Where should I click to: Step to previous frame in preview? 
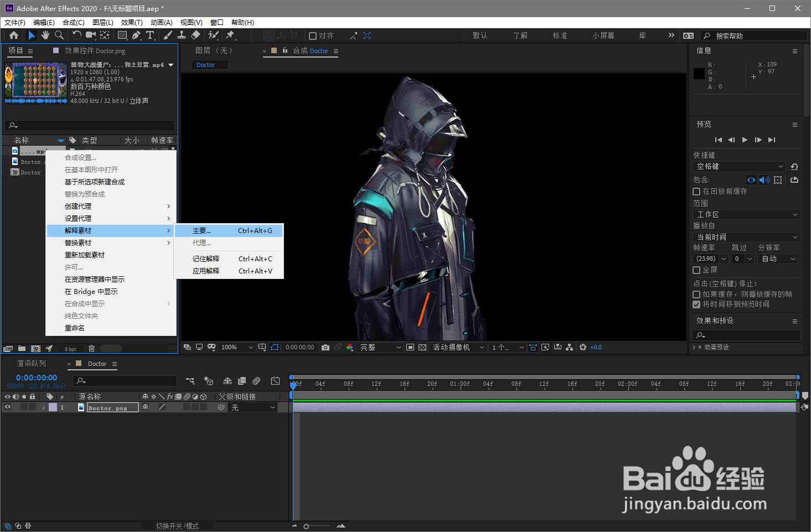(x=731, y=140)
